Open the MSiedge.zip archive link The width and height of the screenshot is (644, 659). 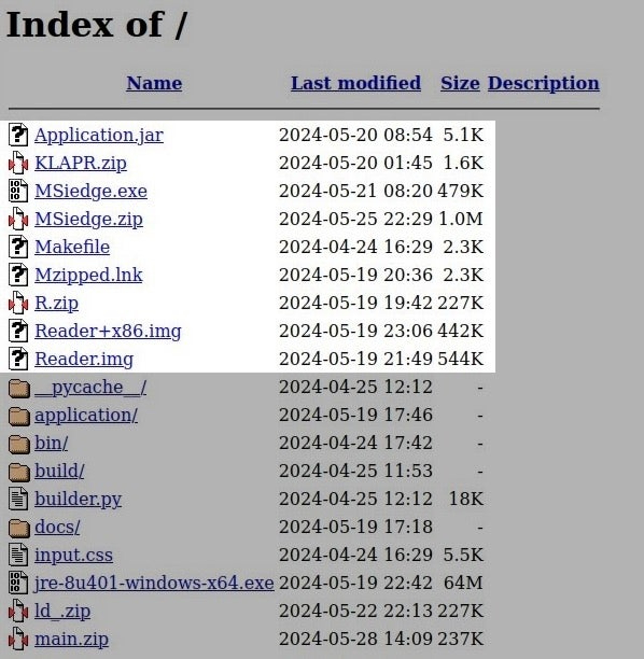click(89, 219)
